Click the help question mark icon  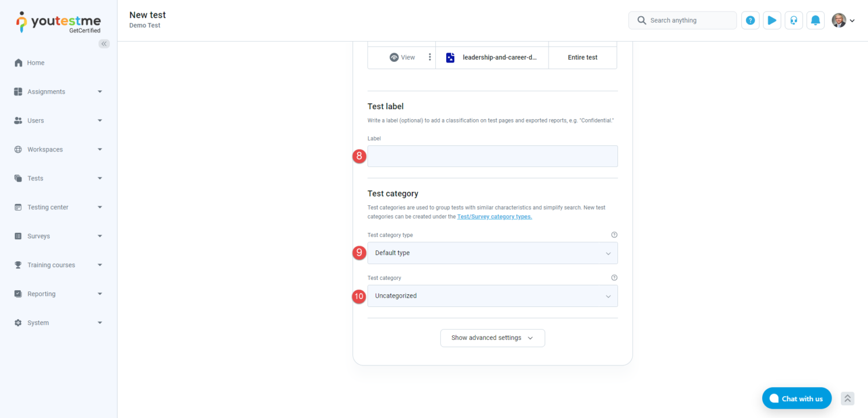[x=750, y=20]
